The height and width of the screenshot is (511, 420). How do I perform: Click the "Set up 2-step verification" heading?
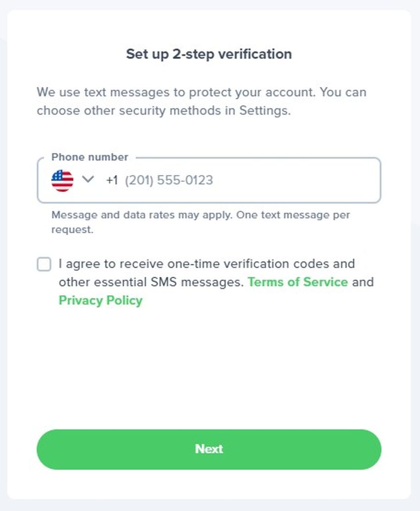click(x=209, y=54)
